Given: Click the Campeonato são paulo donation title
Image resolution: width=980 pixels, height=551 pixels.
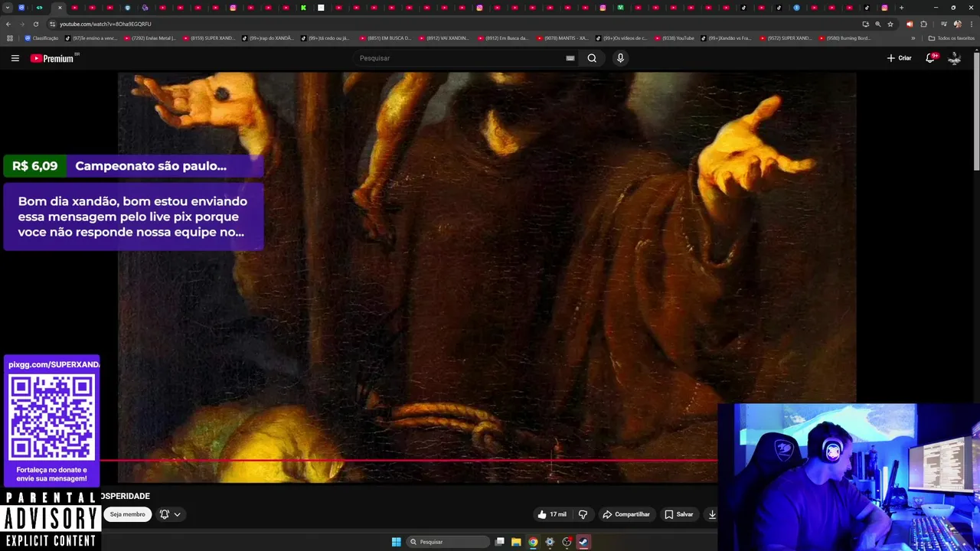Looking at the screenshot, I should tap(151, 166).
